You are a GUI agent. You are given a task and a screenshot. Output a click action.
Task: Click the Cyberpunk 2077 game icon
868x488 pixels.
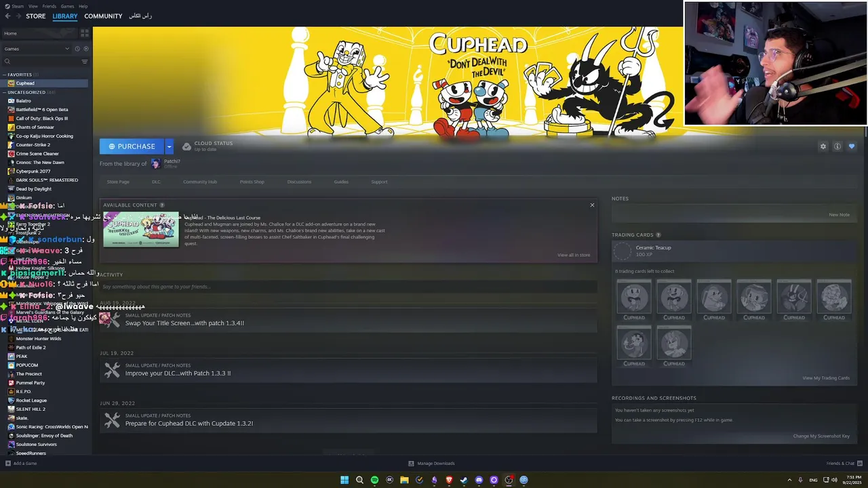[x=11, y=171]
